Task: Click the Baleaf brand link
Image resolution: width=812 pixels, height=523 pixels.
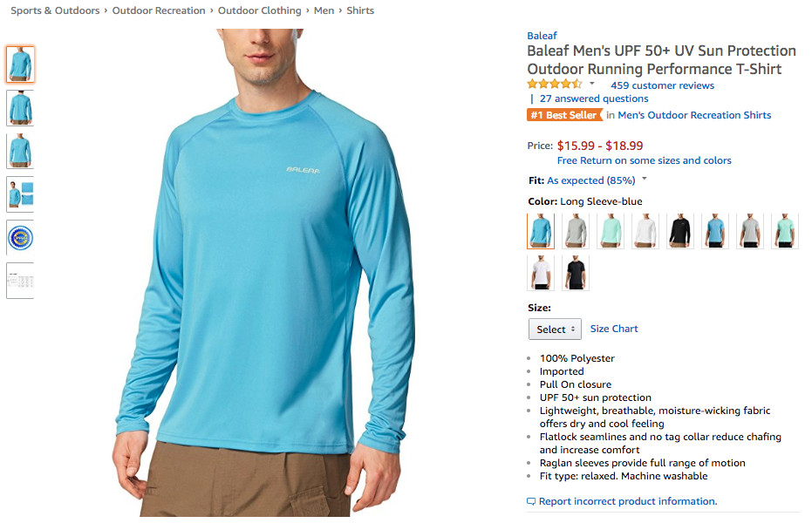Action: click(x=542, y=36)
